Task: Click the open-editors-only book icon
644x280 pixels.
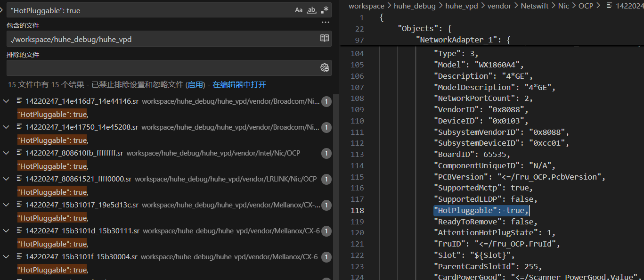Action: click(325, 39)
